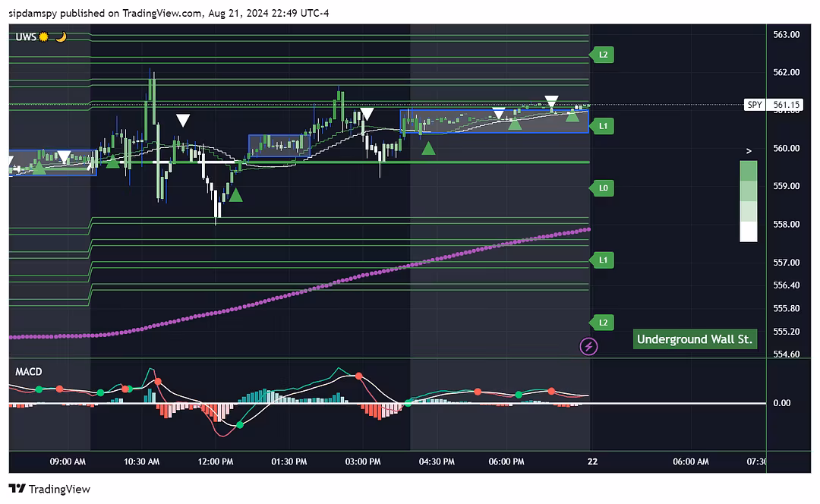This screenshot has width=820, height=504.
Task: Expand the > arrow above the green gradient
Action: pyautogui.click(x=749, y=151)
